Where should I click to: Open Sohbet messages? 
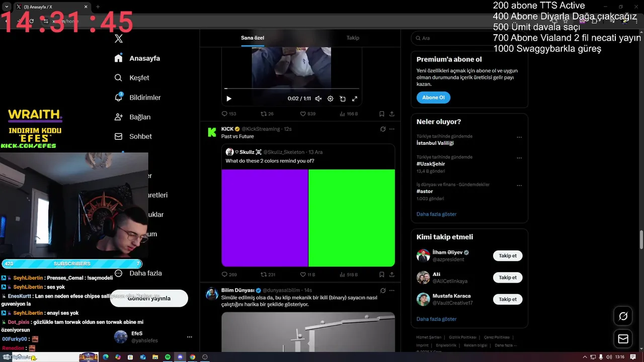point(133,136)
